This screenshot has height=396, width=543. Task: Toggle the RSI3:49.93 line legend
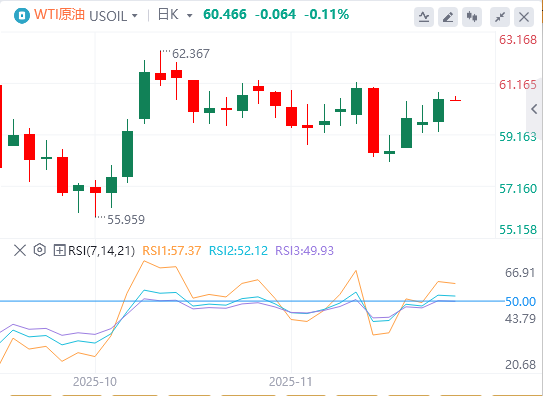(x=304, y=251)
